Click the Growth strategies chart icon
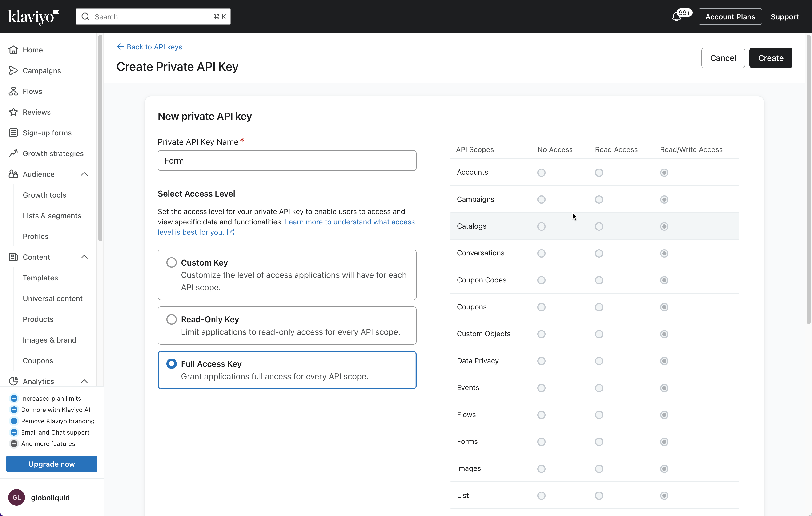The height and width of the screenshot is (516, 812). tap(13, 153)
